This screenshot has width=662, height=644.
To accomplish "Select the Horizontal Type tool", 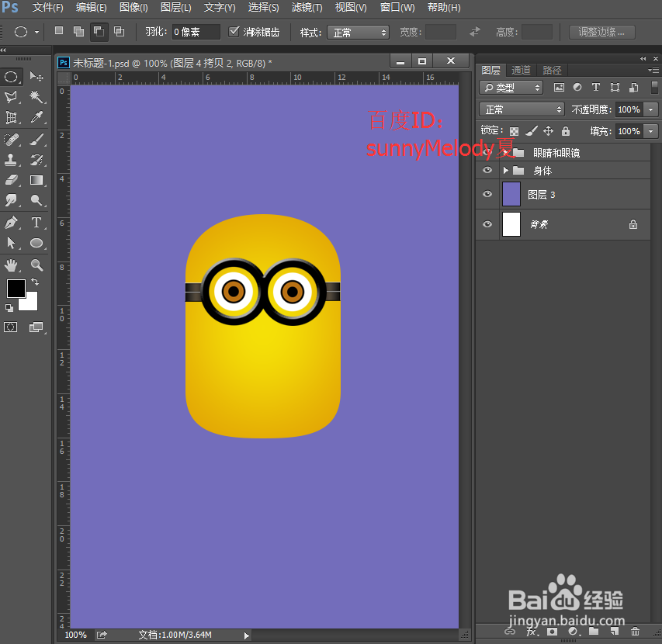I will [x=36, y=223].
